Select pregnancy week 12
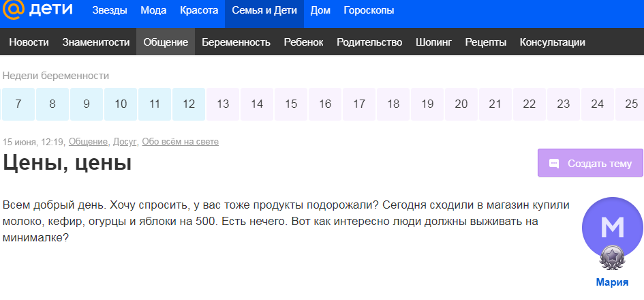The height and width of the screenshot is (300, 644). click(189, 104)
